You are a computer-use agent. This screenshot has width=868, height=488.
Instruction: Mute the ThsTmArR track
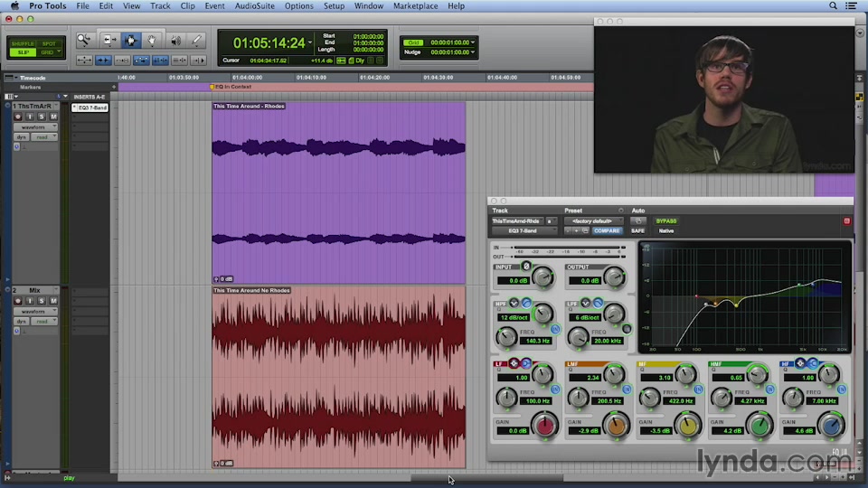[x=53, y=117]
